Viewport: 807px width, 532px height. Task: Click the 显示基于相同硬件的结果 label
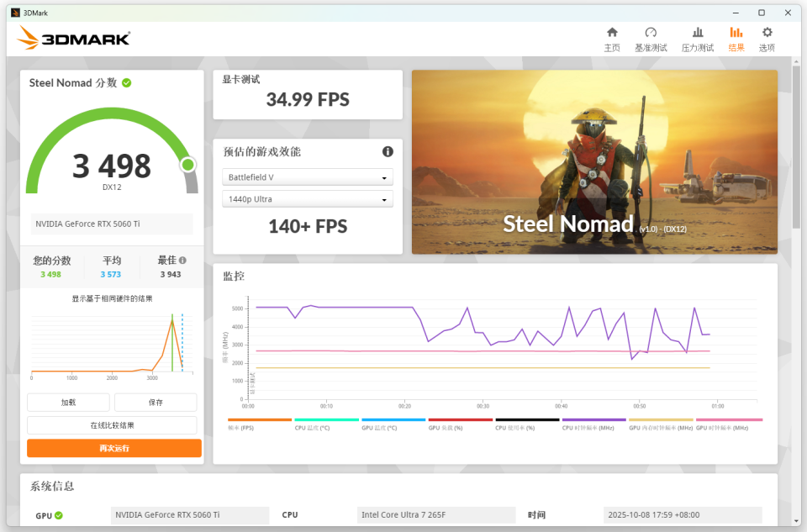[x=112, y=298]
